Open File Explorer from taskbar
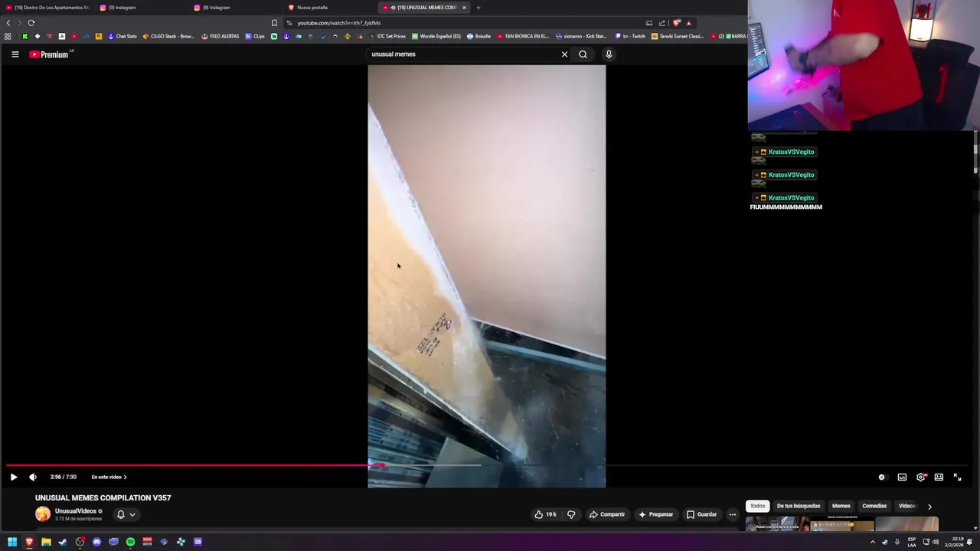Image resolution: width=980 pixels, height=551 pixels. click(46, 542)
